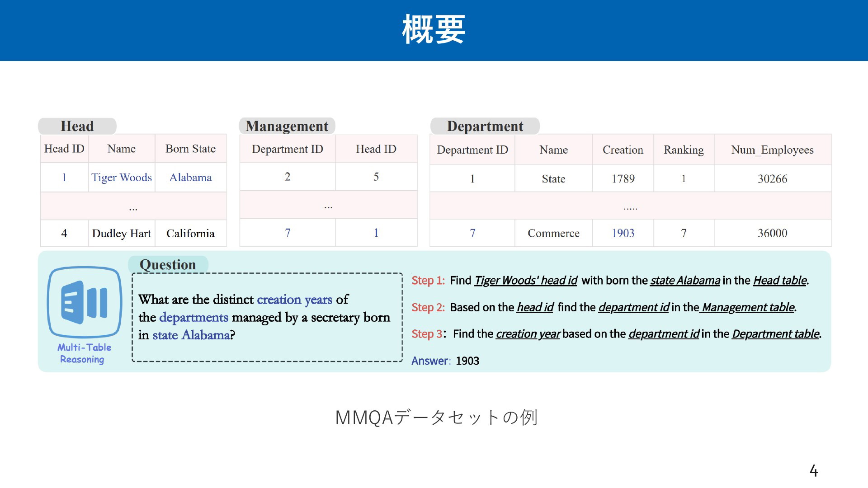Click underlined 'creation year' text
This screenshot has height=488, width=868.
[x=528, y=334]
